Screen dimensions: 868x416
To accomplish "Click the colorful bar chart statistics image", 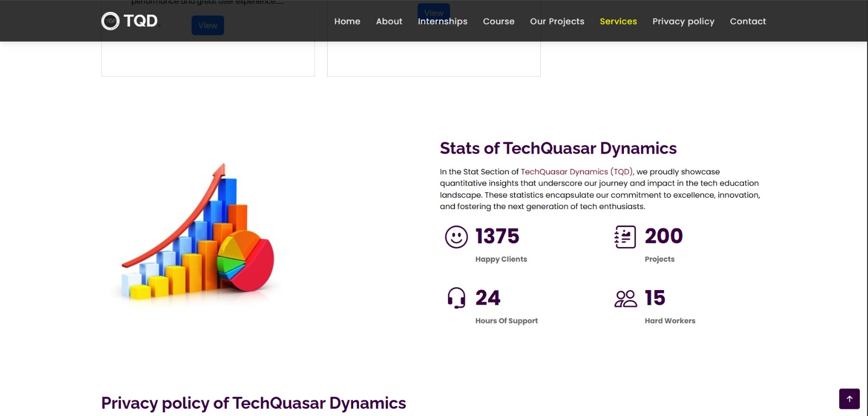I will [x=198, y=234].
